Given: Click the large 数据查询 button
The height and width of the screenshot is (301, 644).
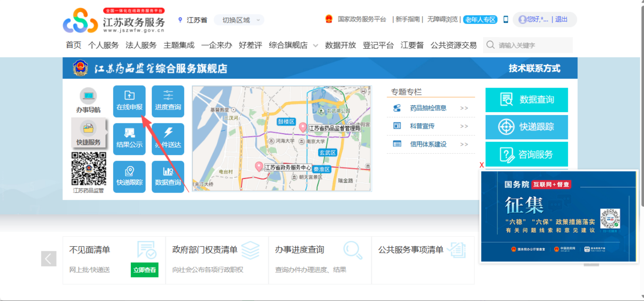Looking at the screenshot, I should pos(527,100).
